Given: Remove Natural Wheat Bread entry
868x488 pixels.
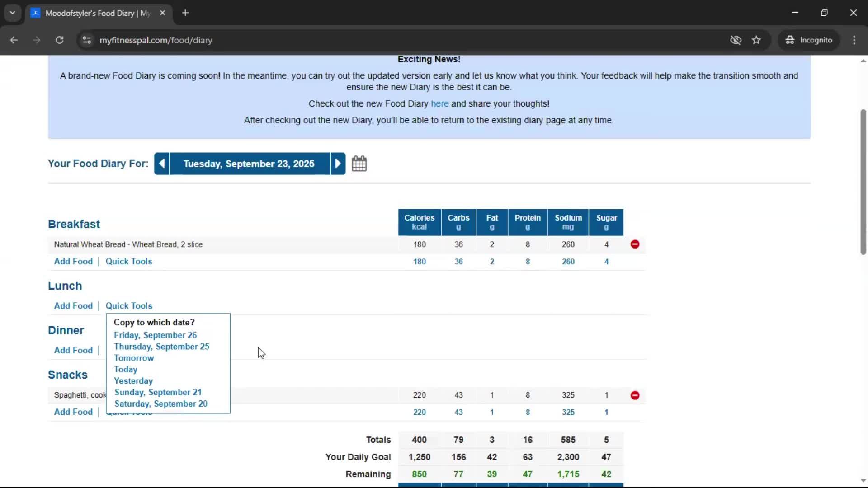Looking at the screenshot, I should pyautogui.click(x=635, y=244).
